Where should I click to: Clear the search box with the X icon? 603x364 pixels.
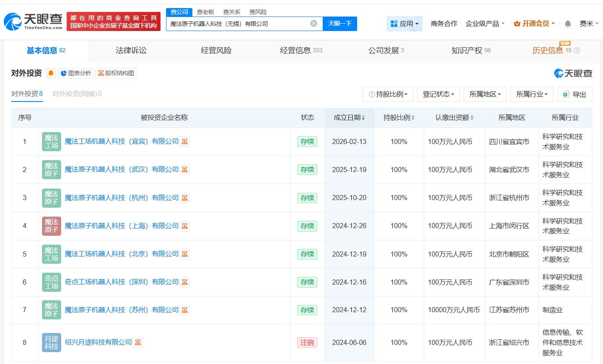[313, 23]
